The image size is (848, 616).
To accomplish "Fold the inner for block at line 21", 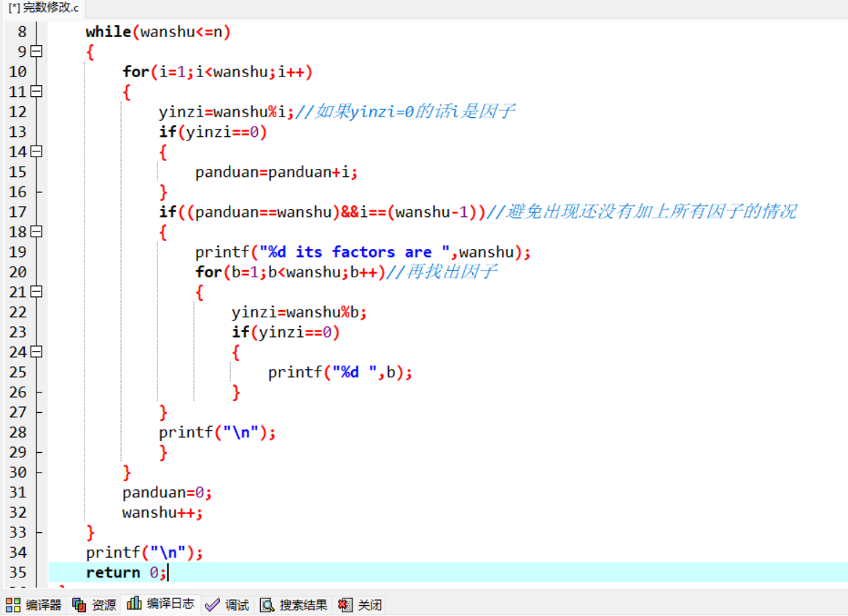I will point(36,292).
